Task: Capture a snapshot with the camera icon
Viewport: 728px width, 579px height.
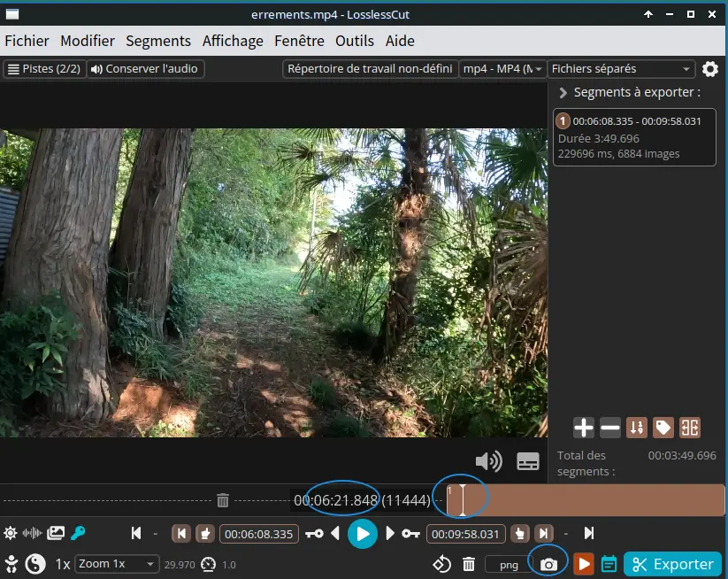Action: click(x=548, y=564)
